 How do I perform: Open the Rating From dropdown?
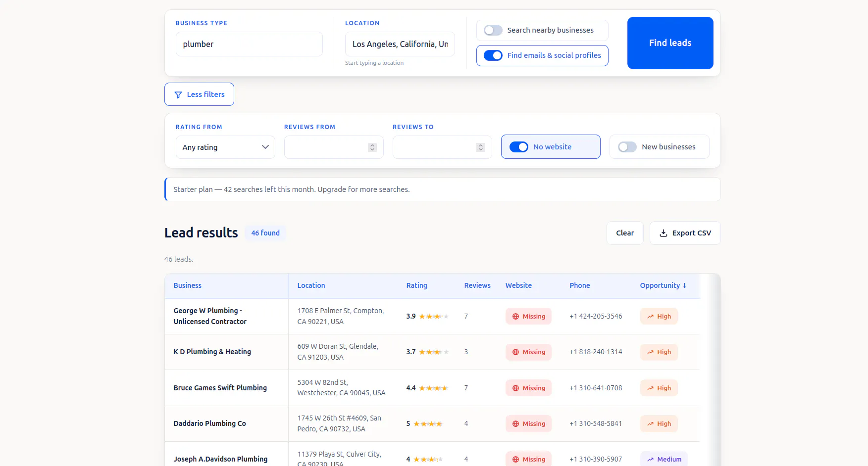[225, 147]
